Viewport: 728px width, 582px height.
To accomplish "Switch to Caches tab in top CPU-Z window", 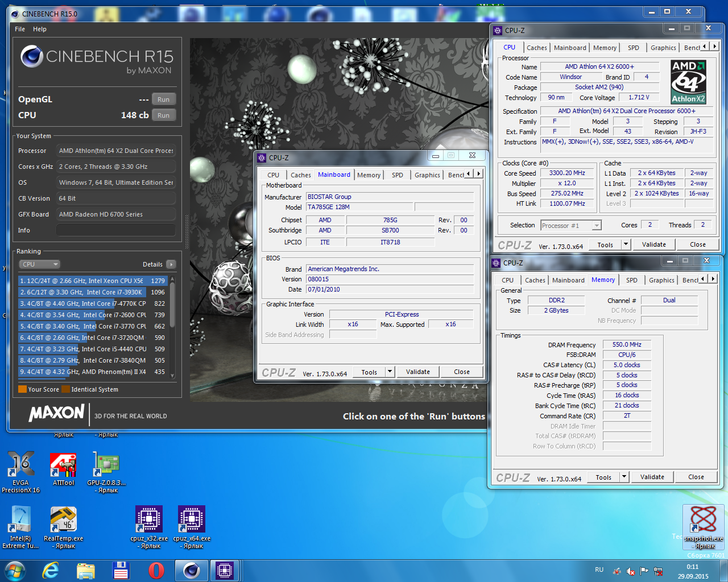I will coord(536,48).
